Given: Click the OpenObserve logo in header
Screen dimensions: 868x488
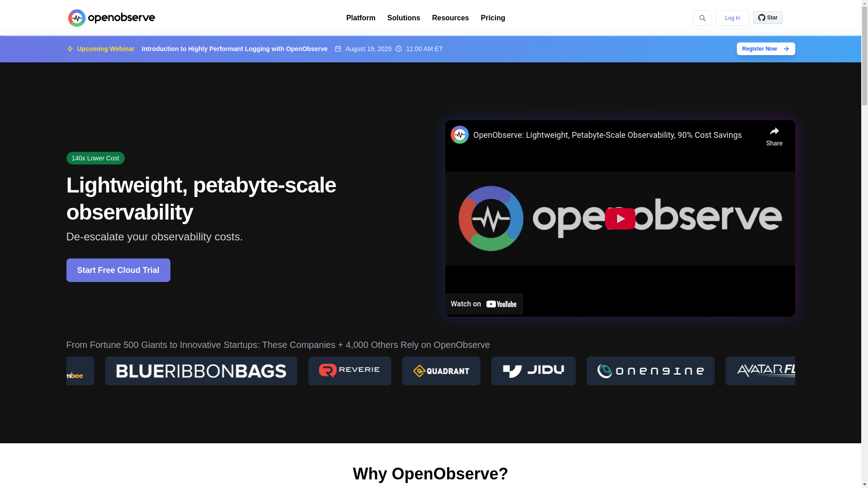Looking at the screenshot, I should 112,18.
